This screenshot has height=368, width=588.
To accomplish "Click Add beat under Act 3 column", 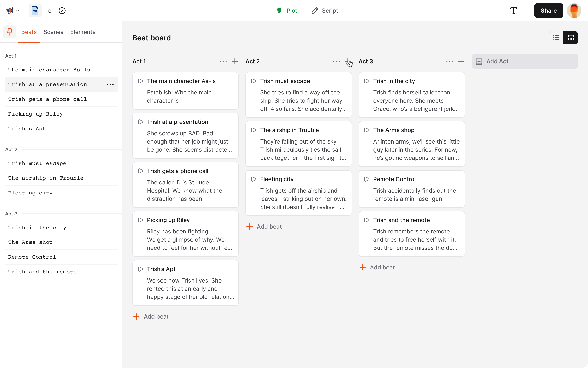I will 377,267.
